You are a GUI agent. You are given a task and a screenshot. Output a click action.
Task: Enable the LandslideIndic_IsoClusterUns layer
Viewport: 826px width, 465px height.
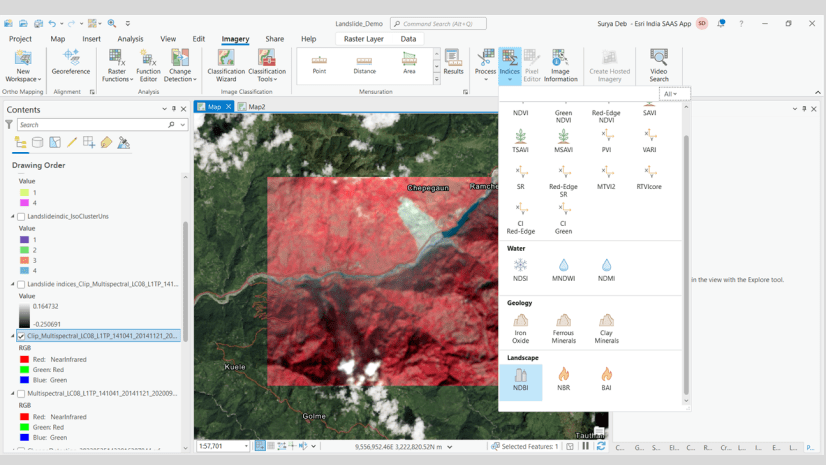[x=21, y=217]
